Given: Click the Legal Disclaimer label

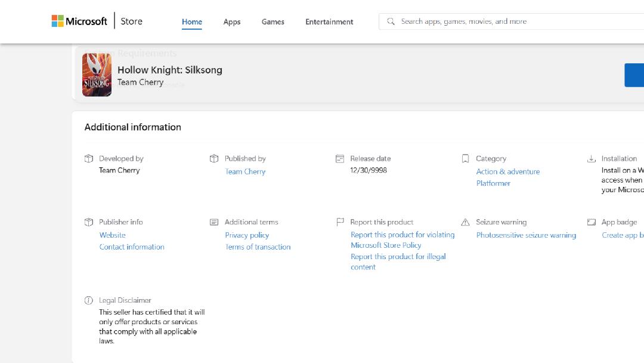Looking at the screenshot, I should pyautogui.click(x=125, y=300).
